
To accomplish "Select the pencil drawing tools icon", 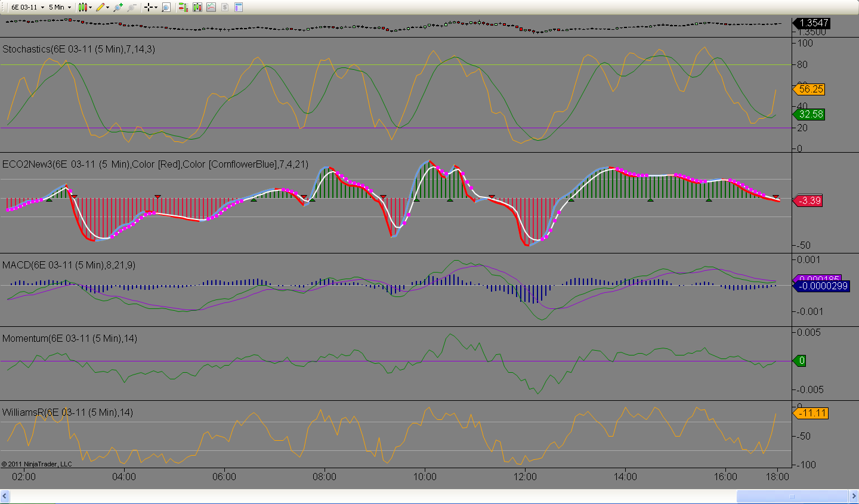I will coord(100,7).
